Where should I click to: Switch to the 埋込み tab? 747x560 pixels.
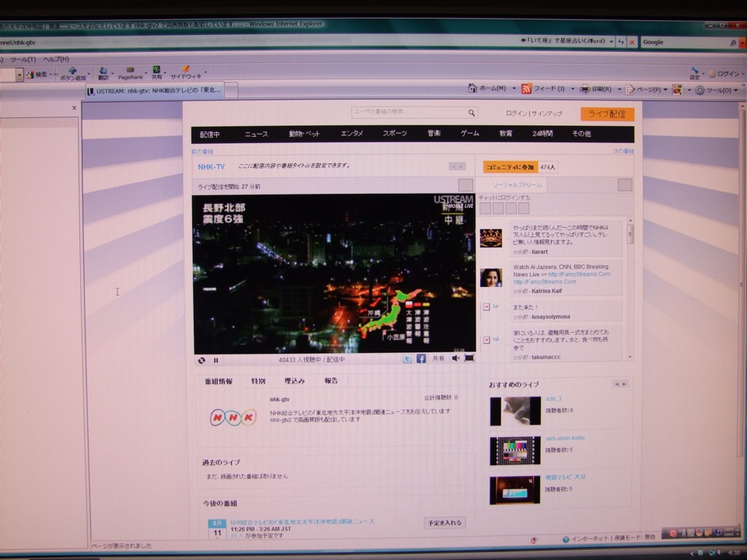(294, 381)
